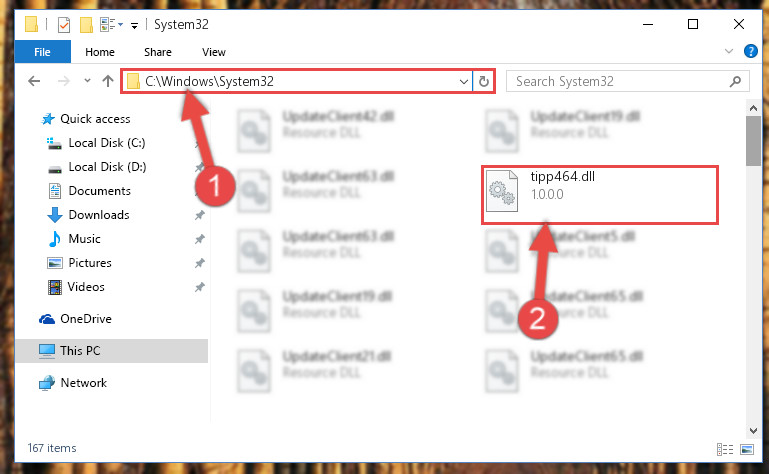Viewport: 769px width, 474px height.
Task: Unpin Downloads via its pin icon
Action: click(x=199, y=215)
